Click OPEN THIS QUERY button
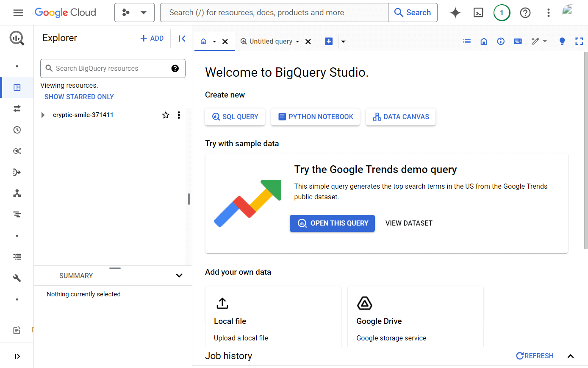 332,223
